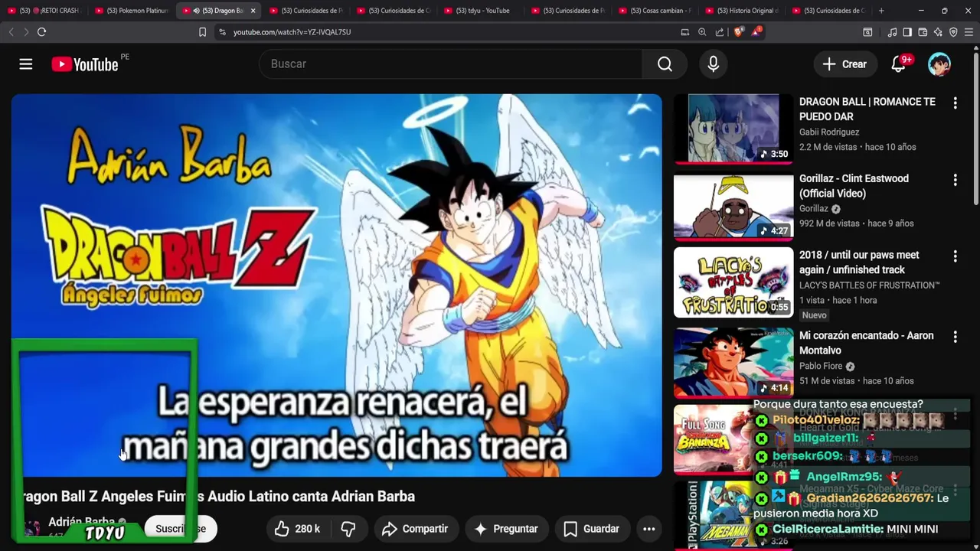This screenshot has width=980, height=551.
Task: Open the browser zoom magnifier icon
Action: [702, 32]
